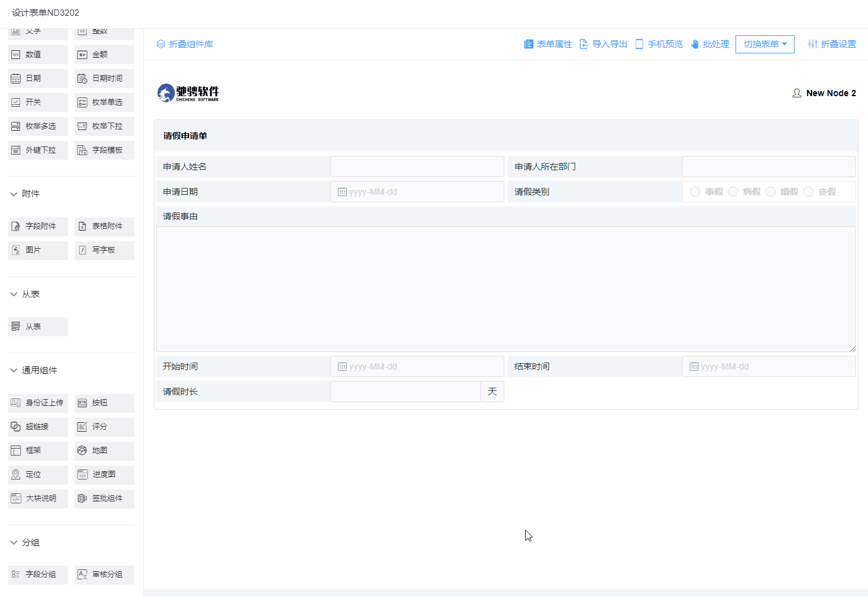
Task: Click 折叠组件库 to fold component library
Action: [x=185, y=44]
